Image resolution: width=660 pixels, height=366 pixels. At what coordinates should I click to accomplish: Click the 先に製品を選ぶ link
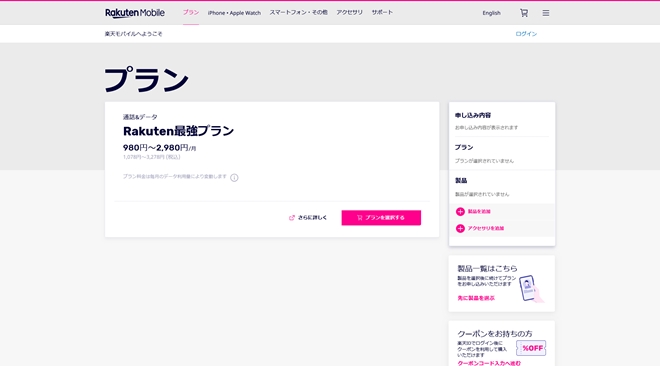[x=476, y=298]
